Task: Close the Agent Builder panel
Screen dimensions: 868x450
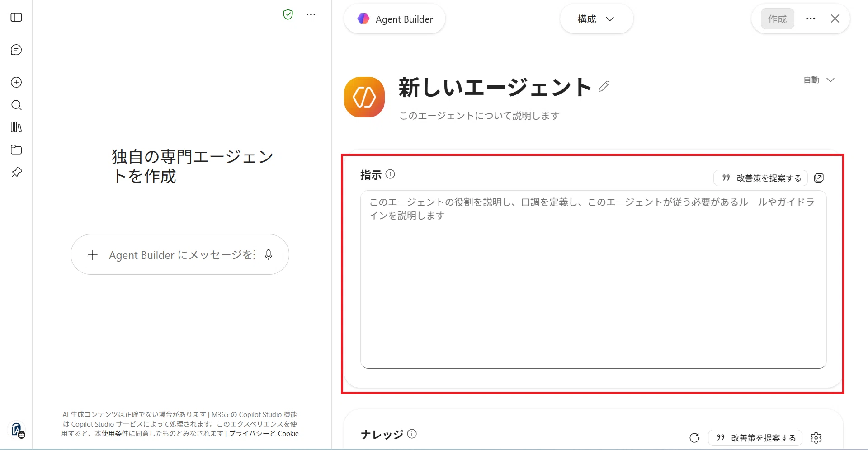Action: click(835, 19)
